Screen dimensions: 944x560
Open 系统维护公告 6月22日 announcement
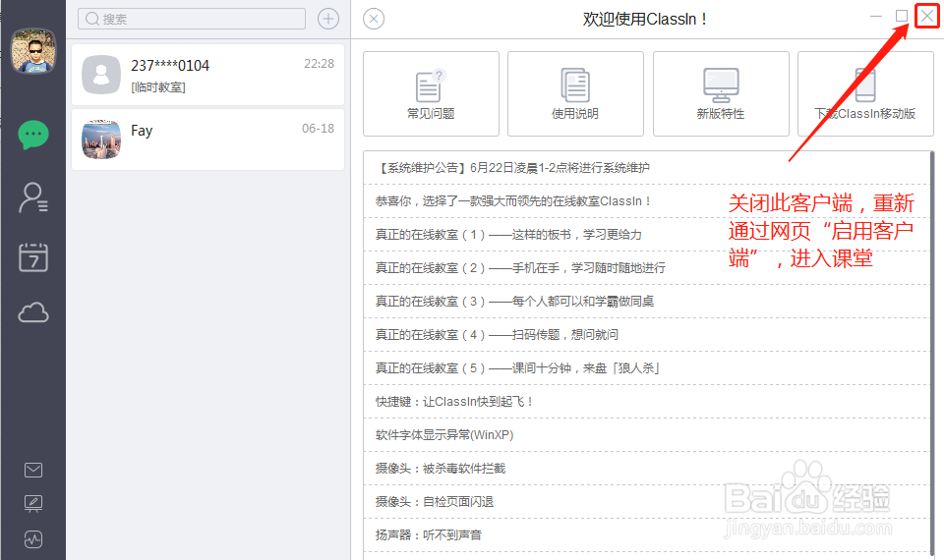pos(647,168)
